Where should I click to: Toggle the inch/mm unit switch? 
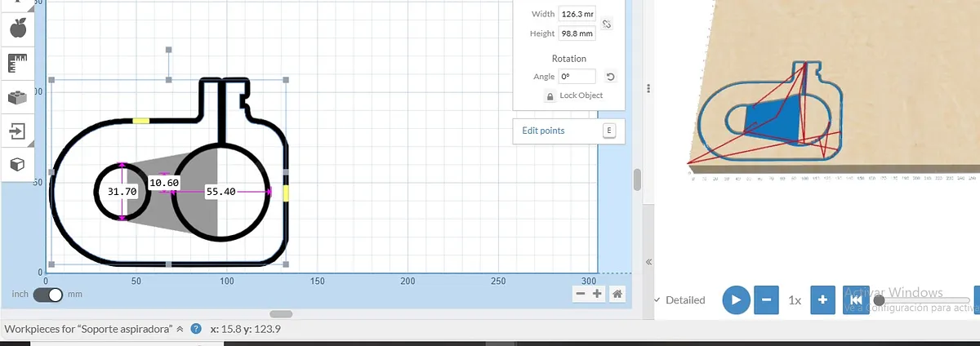coord(48,295)
